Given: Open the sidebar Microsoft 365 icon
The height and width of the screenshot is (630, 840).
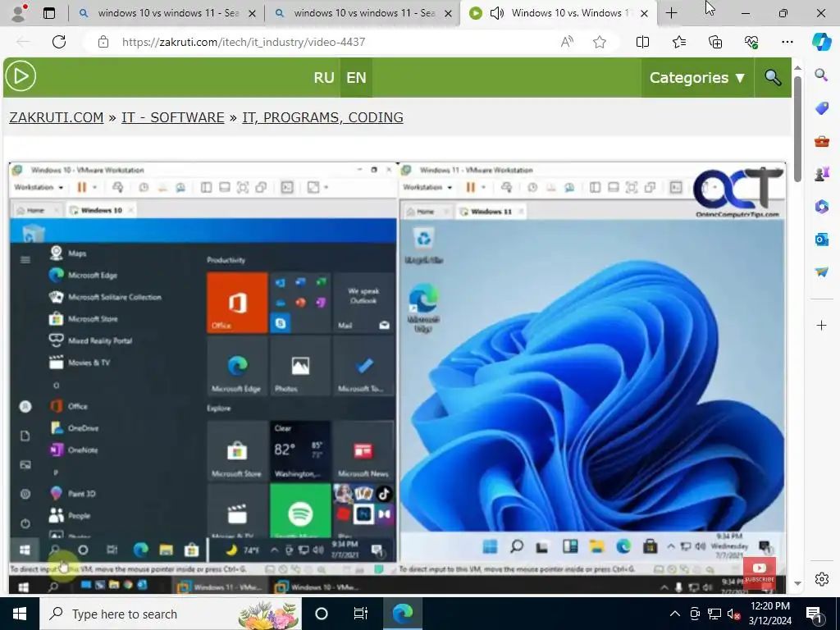Looking at the screenshot, I should point(821,206).
